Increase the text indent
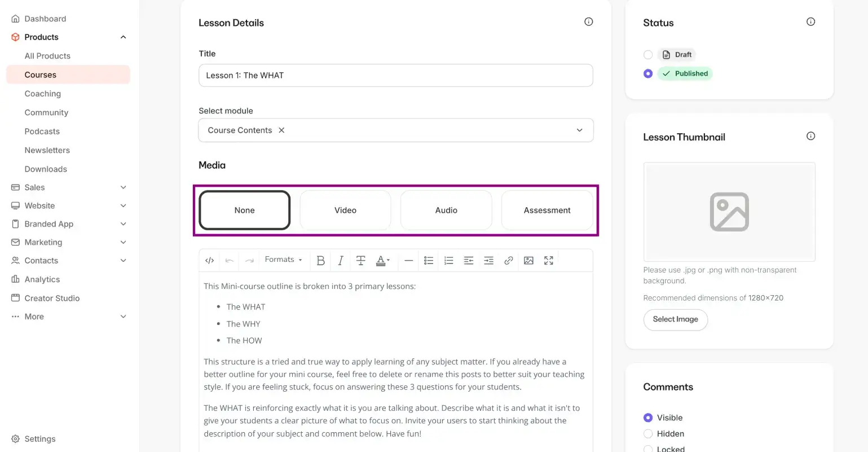868x452 pixels. (488, 260)
